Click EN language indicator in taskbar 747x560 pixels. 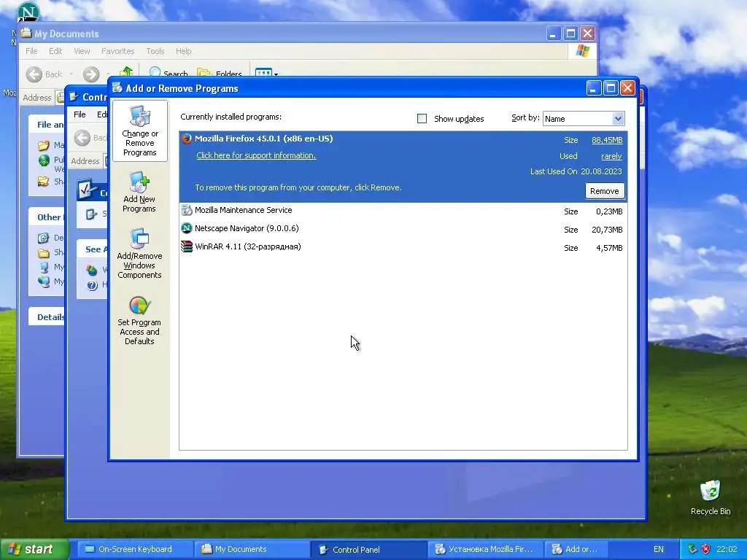click(659, 549)
